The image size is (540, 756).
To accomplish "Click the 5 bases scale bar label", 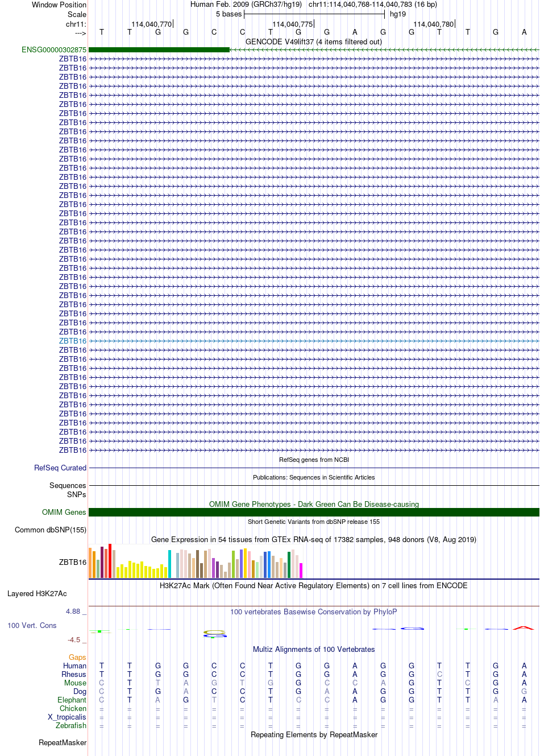I will pos(229,14).
